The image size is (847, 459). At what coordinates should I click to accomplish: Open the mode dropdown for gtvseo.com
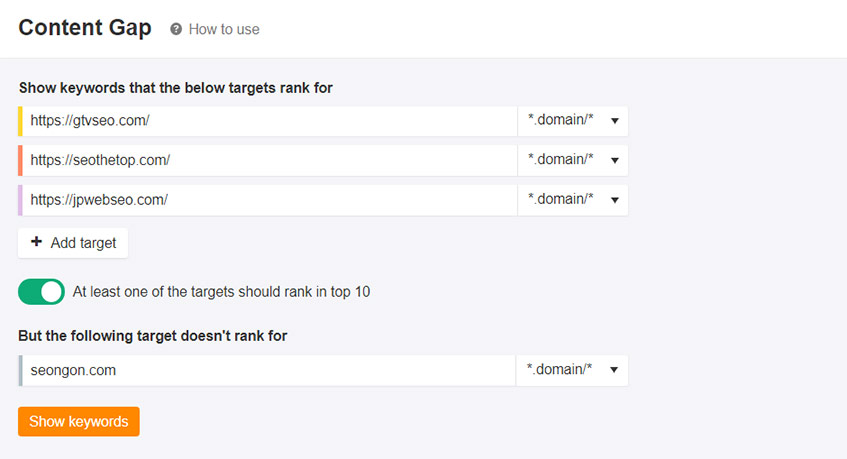(x=573, y=120)
